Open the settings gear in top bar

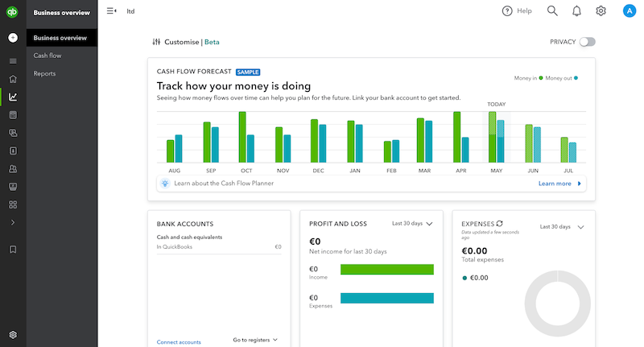tap(601, 11)
